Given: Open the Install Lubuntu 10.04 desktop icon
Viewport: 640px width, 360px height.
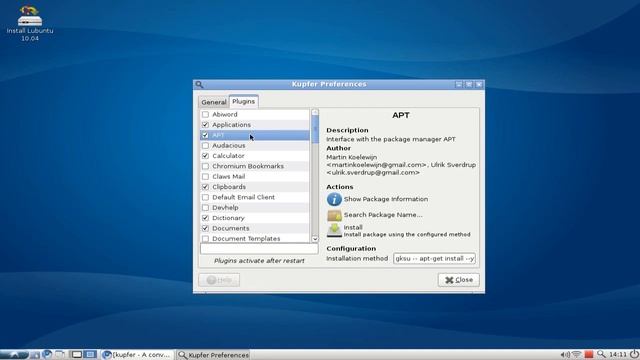Looking at the screenshot, I should point(29,23).
